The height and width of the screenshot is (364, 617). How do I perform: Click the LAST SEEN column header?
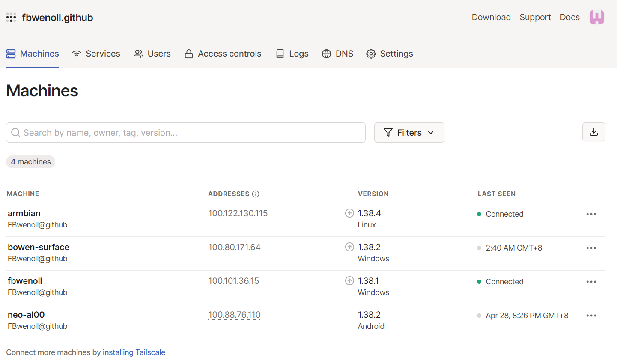497,194
